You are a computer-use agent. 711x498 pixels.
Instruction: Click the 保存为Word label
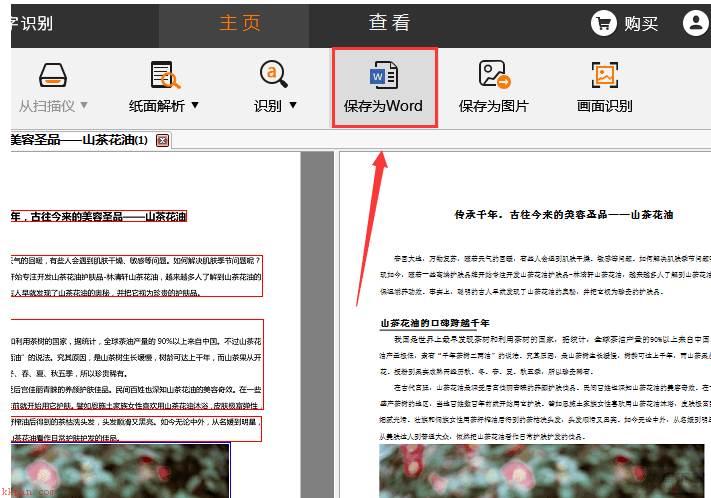pyautogui.click(x=383, y=106)
